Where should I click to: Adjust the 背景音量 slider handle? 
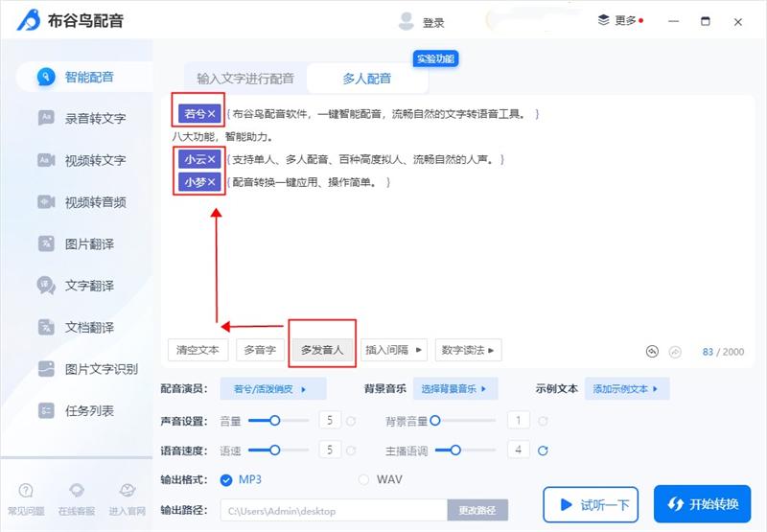pos(435,421)
